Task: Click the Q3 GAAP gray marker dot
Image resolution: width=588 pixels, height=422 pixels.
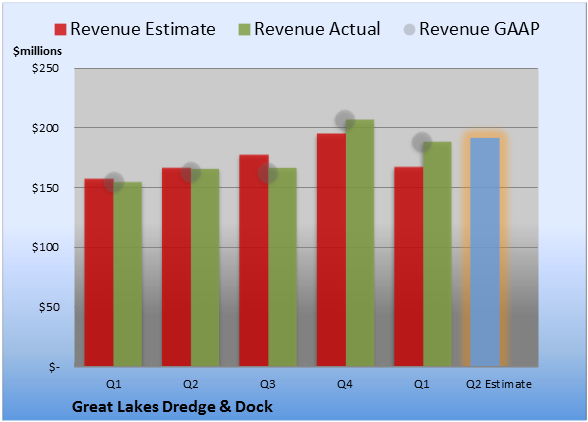Action: 268,173
